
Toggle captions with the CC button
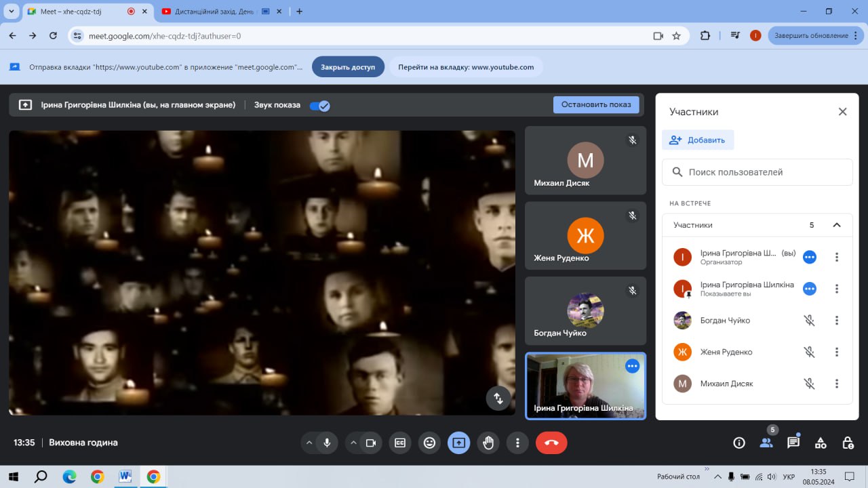(400, 443)
